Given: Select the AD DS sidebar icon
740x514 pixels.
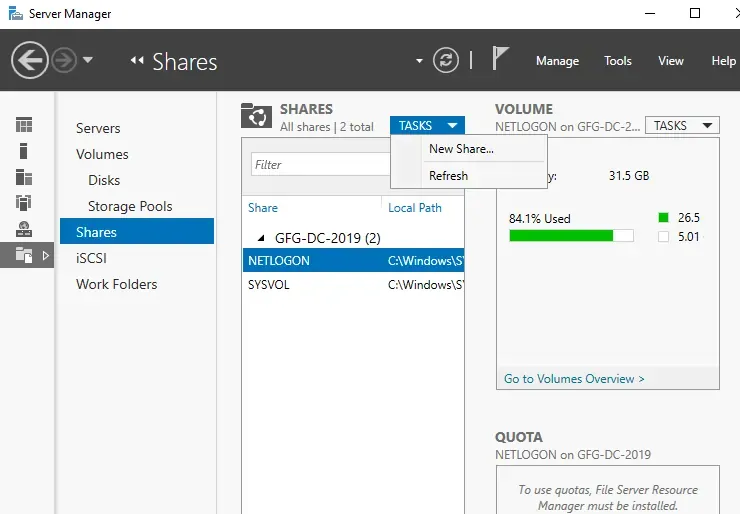Looking at the screenshot, I should (24, 203).
